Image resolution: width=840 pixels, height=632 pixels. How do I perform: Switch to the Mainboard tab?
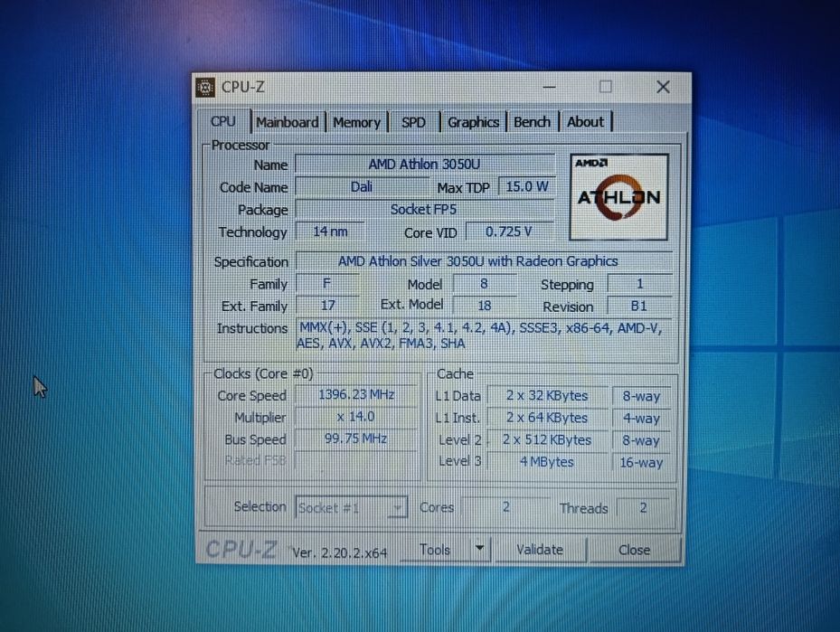coord(288,122)
